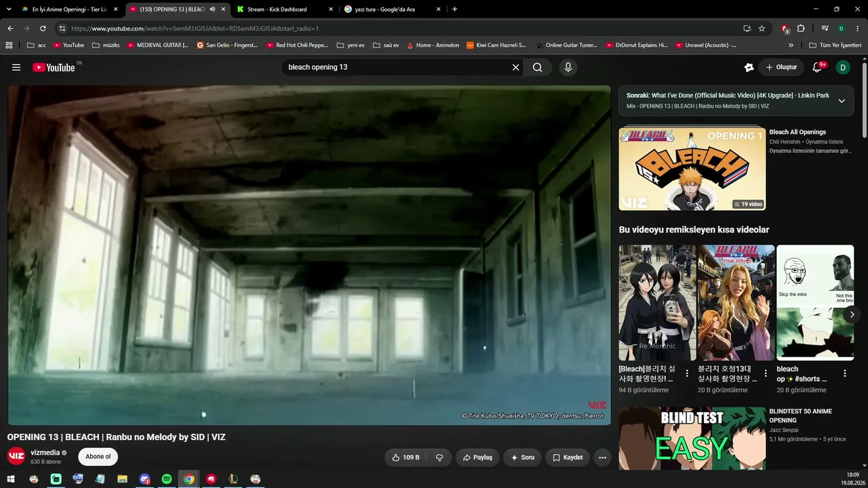Open the YouTube guide hamburger menu
868x488 pixels.
coord(16,67)
